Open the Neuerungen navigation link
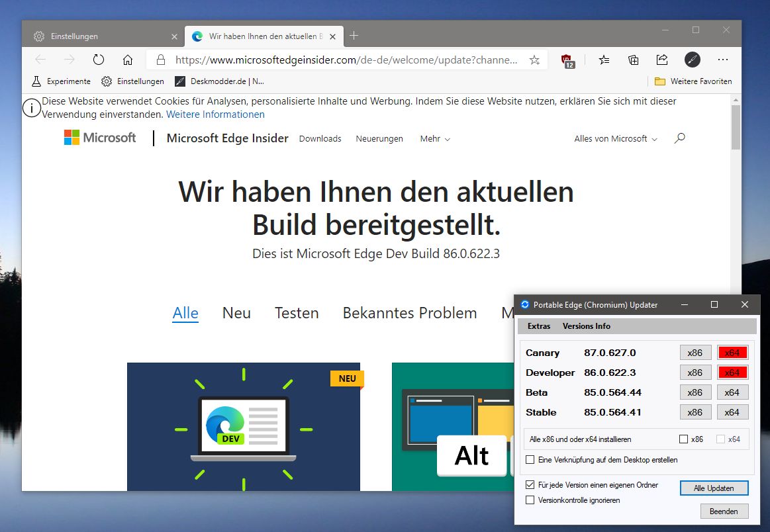 (x=379, y=139)
